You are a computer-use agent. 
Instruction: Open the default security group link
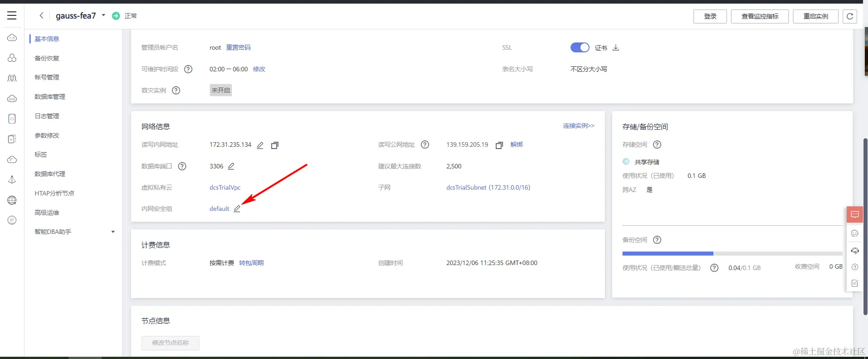pyautogui.click(x=219, y=209)
